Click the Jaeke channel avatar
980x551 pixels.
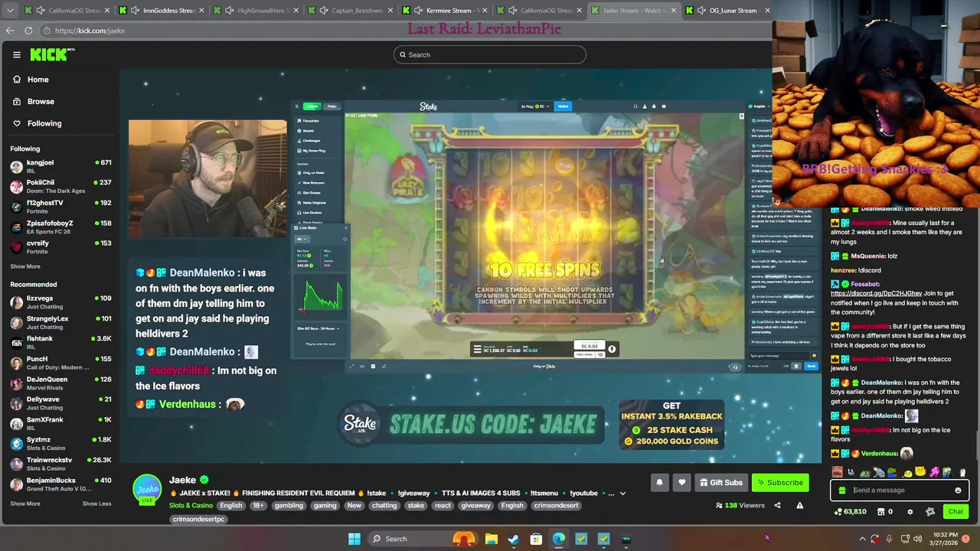point(147,490)
